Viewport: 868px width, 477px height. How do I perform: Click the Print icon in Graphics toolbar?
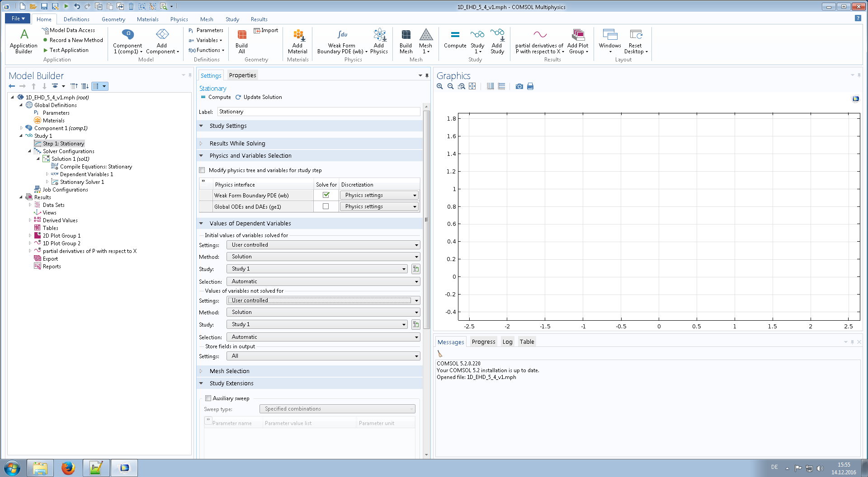tap(530, 86)
